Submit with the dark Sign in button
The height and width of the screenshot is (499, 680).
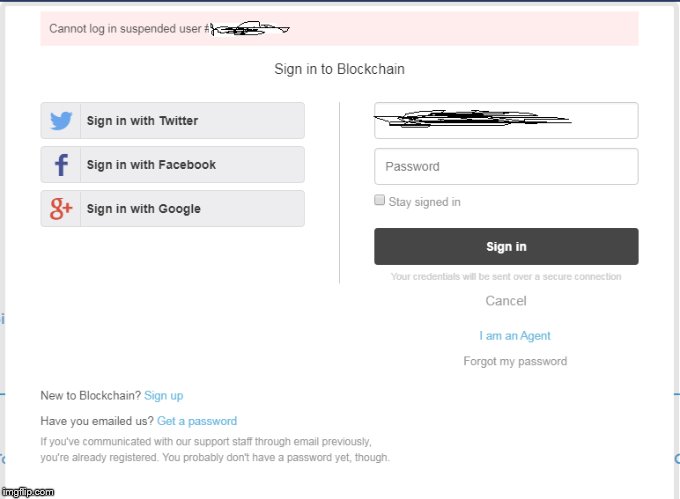pyautogui.click(x=506, y=246)
